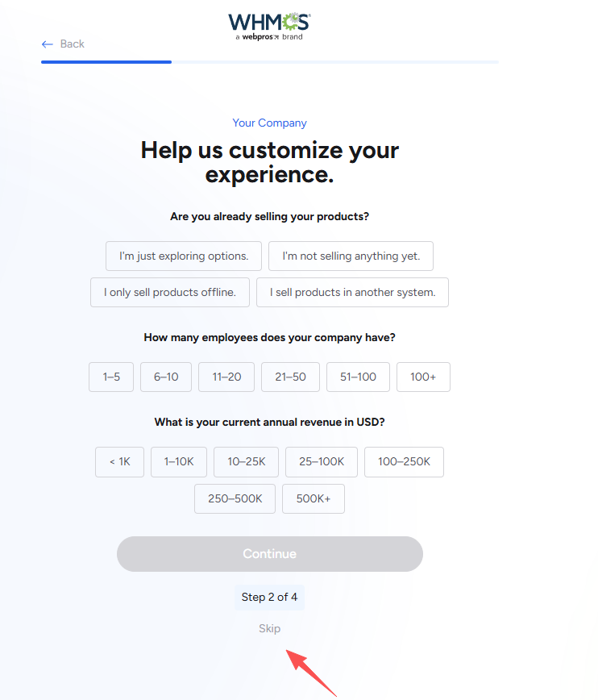Click the Continue button
Image resolution: width=598 pixels, height=700 pixels.
[x=270, y=554]
